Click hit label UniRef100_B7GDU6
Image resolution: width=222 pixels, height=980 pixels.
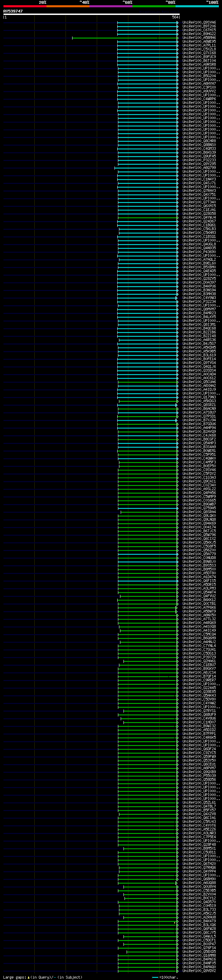(x=199, y=424)
